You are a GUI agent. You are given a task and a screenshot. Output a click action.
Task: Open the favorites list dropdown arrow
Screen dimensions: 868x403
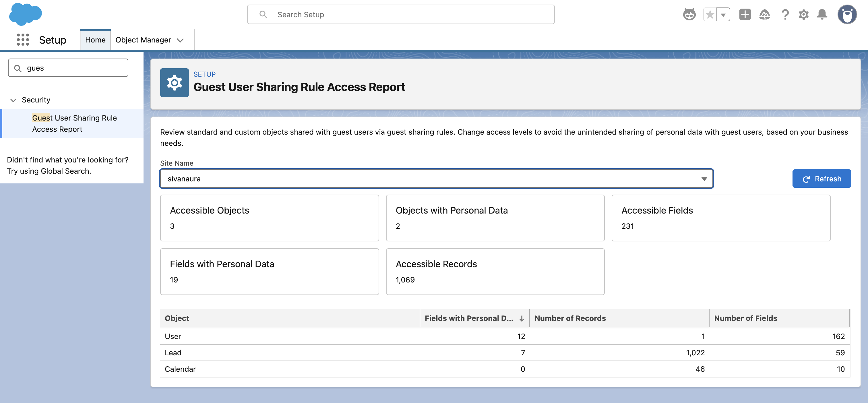pos(723,14)
